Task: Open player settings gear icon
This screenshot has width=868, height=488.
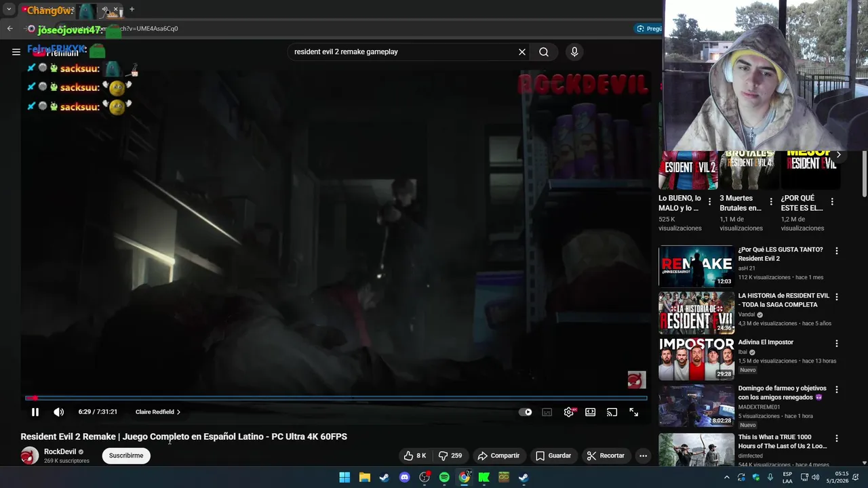Action: pos(569,412)
